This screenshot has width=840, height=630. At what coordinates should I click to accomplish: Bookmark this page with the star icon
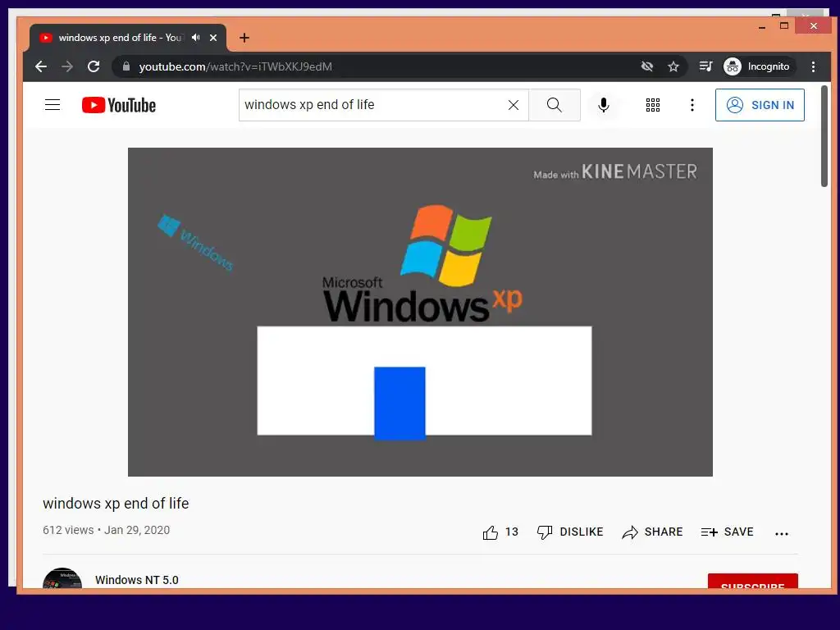coord(673,66)
